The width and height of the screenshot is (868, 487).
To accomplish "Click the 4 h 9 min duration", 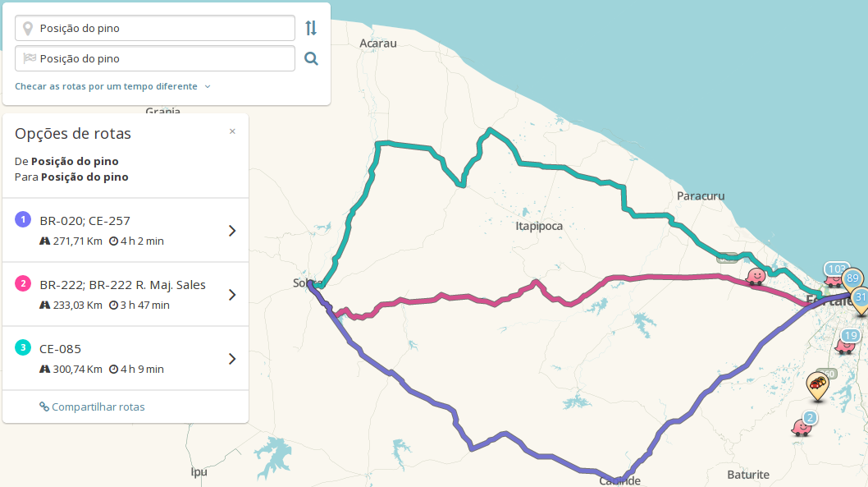I will 142,369.
